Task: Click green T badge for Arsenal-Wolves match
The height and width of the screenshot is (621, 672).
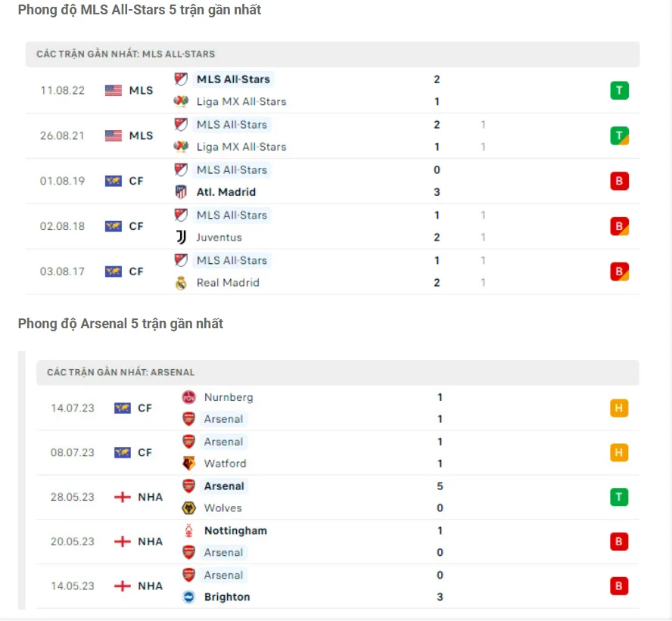Action: tap(619, 497)
